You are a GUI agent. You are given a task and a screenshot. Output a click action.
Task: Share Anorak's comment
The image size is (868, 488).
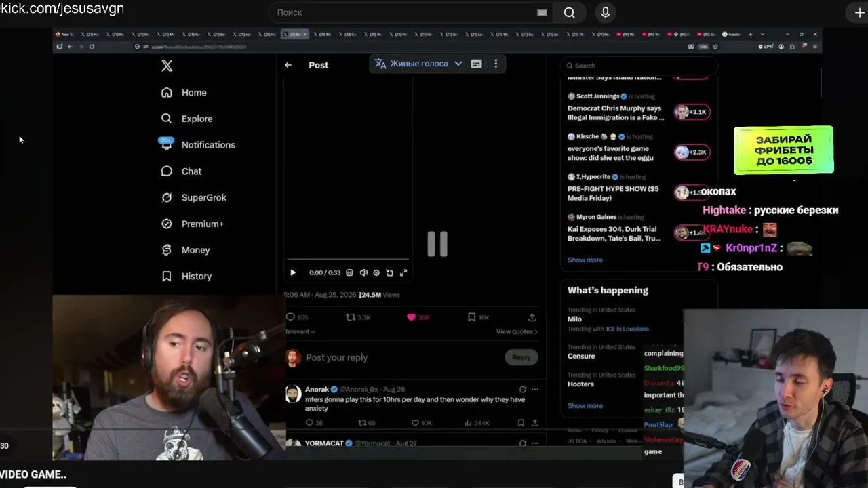pyautogui.click(x=535, y=423)
